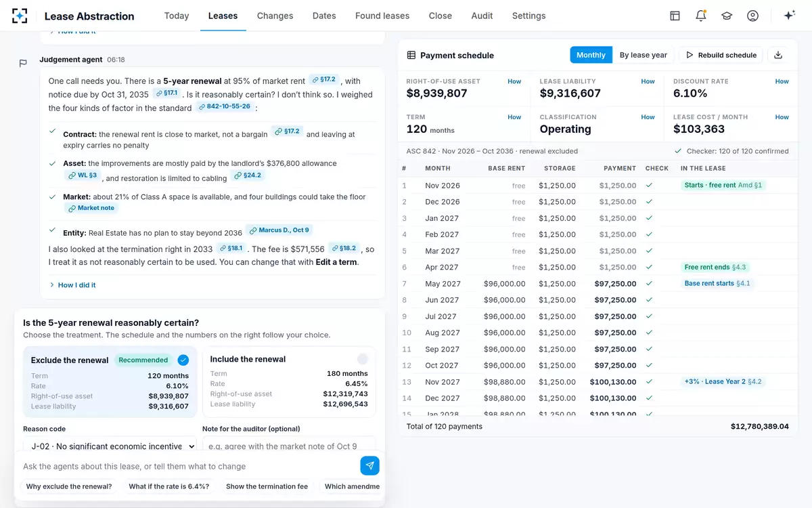The height and width of the screenshot is (508, 812).
Task: Show How for Lease liability
Action: pos(648,81)
